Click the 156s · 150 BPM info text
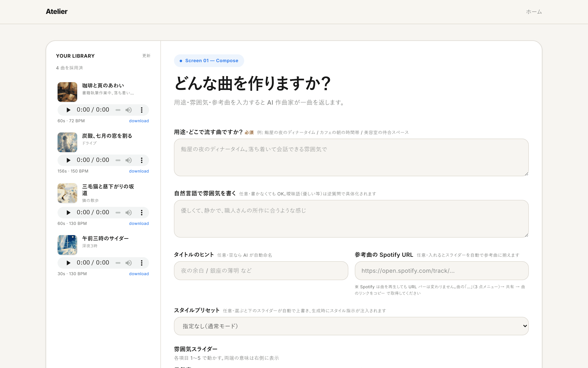The width and height of the screenshot is (588, 368). coord(73,171)
